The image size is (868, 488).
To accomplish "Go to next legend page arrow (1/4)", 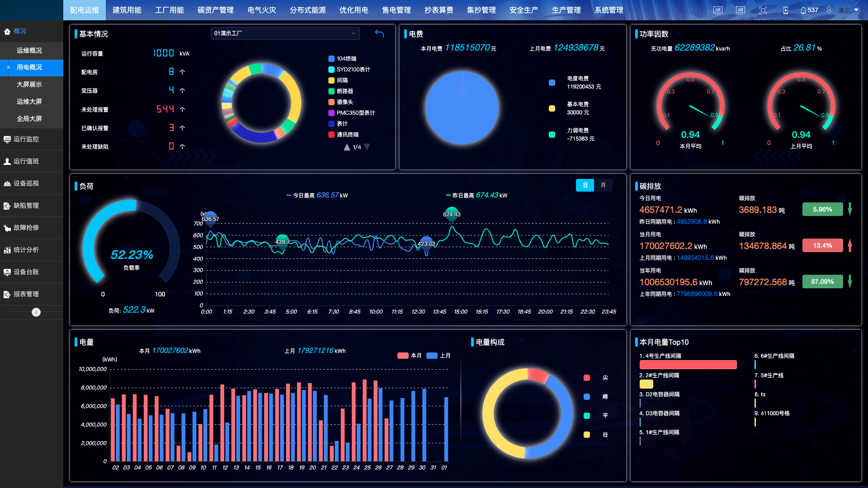I will pos(367,147).
